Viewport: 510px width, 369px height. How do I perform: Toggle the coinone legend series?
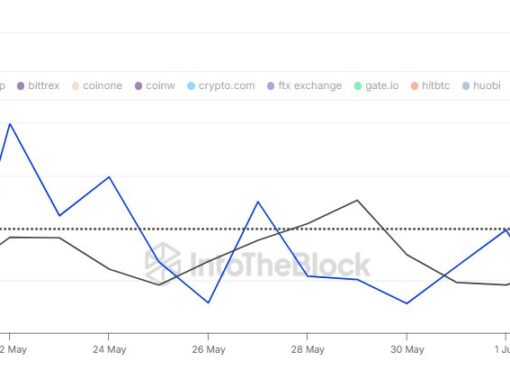pyautogui.click(x=97, y=86)
